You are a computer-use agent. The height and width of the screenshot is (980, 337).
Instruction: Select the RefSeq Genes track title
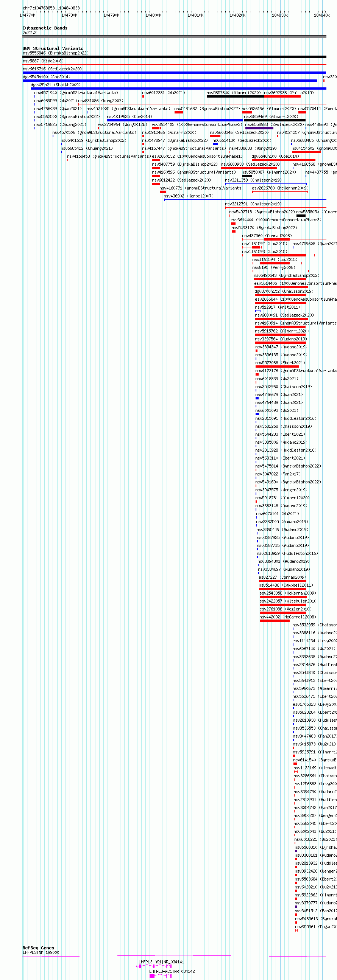coord(39,948)
